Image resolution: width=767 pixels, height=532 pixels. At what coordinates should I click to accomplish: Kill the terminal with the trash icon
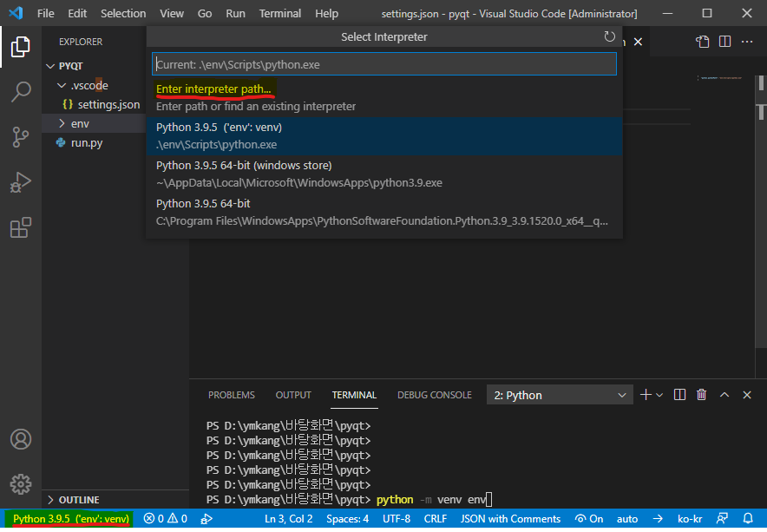pos(701,395)
